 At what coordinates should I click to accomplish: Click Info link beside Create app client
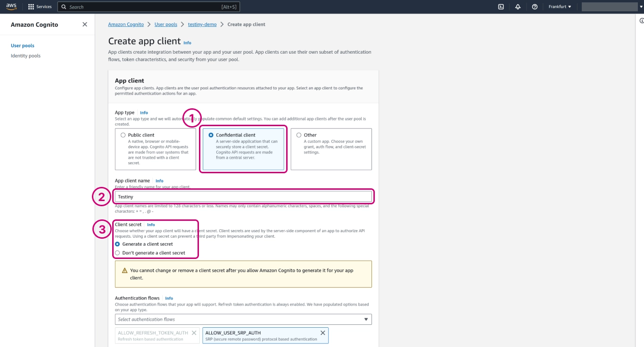(x=187, y=43)
